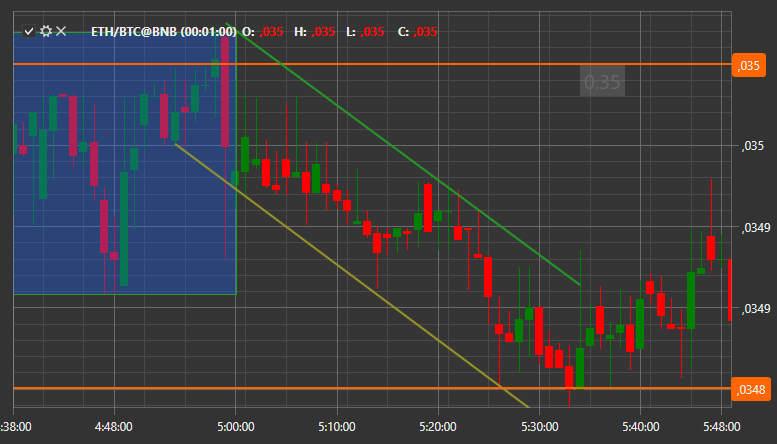Click the ETH/BTC@BNB series title

[x=164, y=32]
